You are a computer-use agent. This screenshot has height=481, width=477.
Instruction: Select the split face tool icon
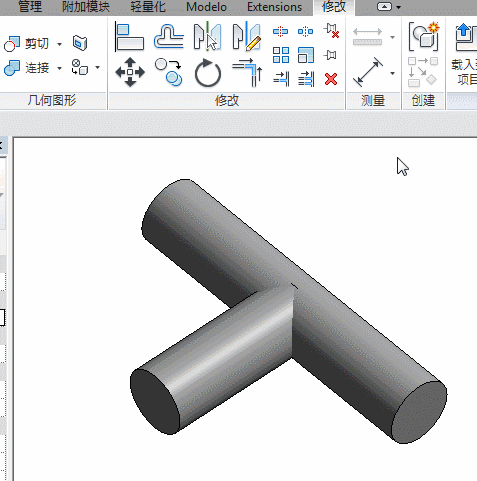(80, 43)
